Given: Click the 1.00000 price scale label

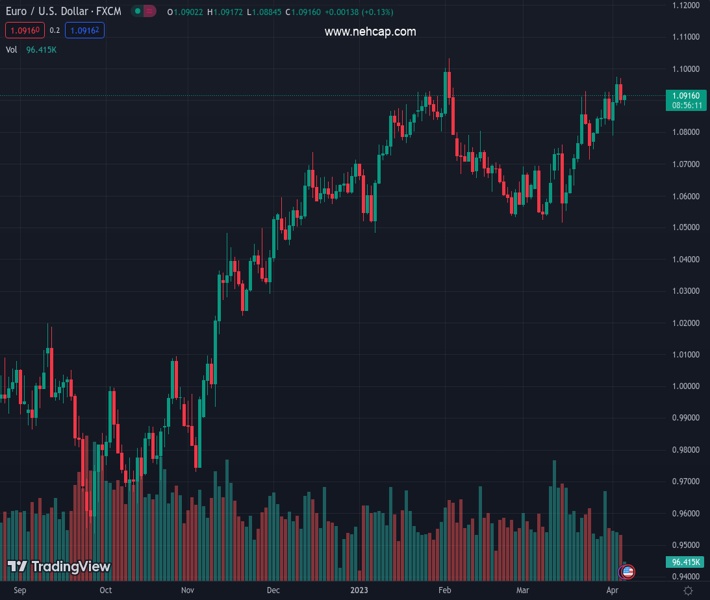Looking at the screenshot, I should tap(686, 386).
